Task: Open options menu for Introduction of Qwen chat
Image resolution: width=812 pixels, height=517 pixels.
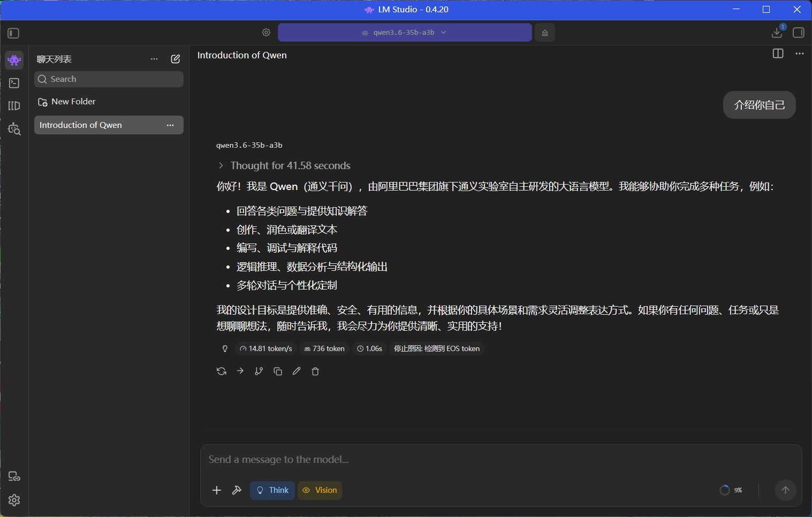Action: [170, 125]
